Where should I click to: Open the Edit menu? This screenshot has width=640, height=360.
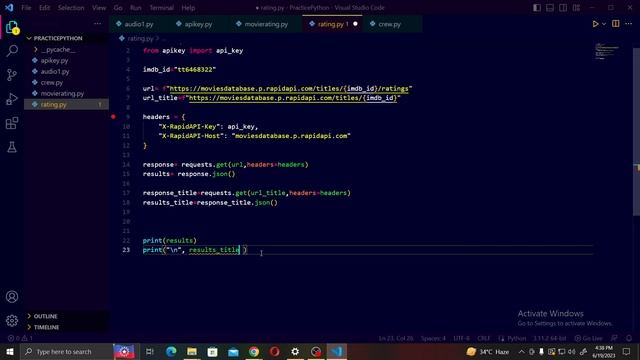point(44,8)
